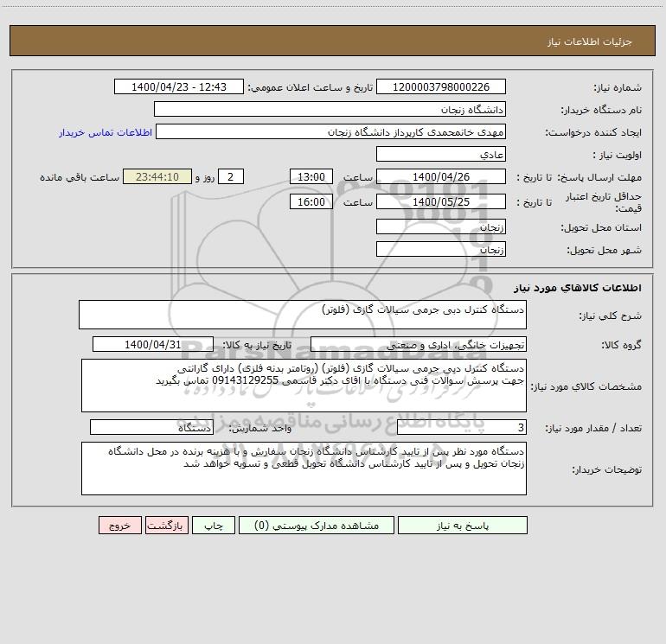Click the label گروه کالا

(x=621, y=345)
